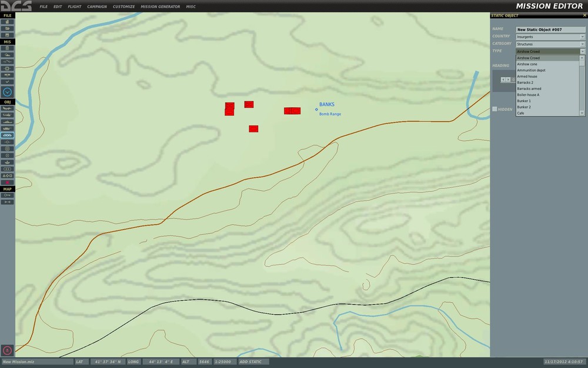
Task: Click the highlighted static object tool
Action: pyautogui.click(x=7, y=135)
